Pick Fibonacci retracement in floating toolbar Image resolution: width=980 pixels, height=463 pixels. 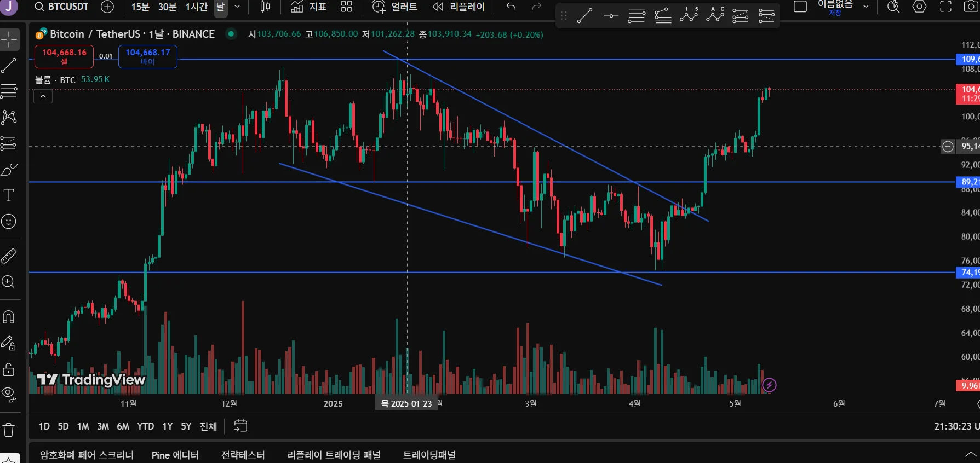click(637, 16)
